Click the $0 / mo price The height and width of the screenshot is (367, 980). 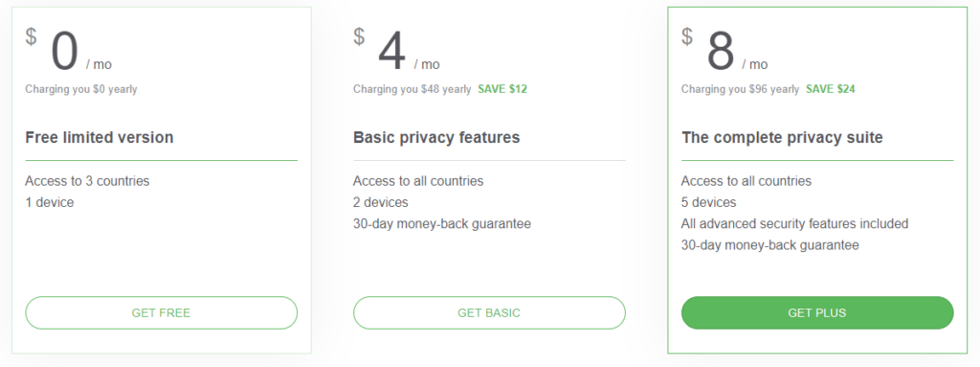click(69, 51)
